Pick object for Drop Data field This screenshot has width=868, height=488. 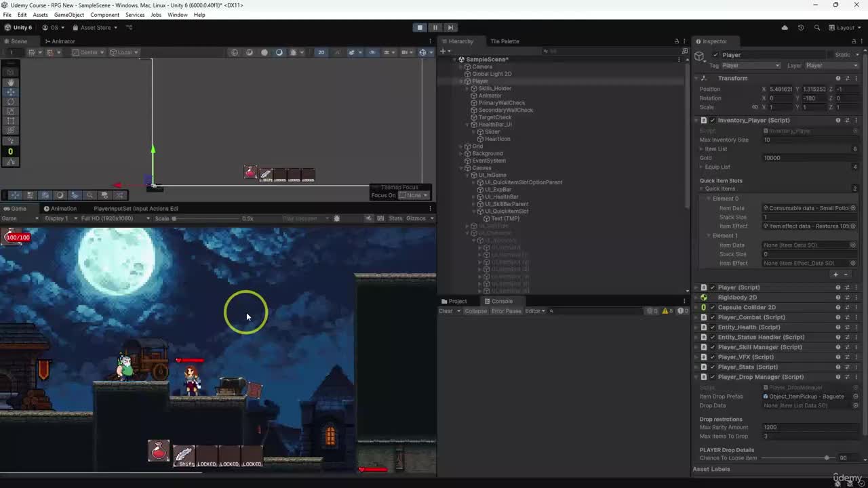click(x=855, y=405)
